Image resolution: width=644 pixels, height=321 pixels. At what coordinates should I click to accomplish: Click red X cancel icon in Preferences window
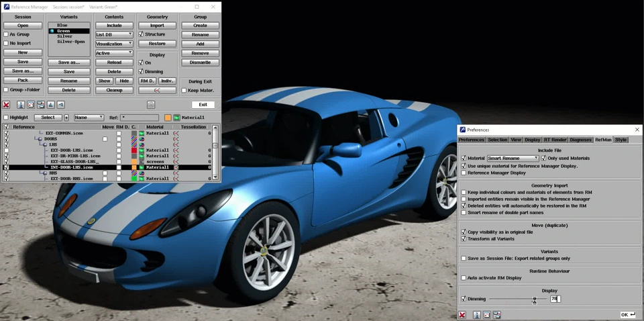click(462, 315)
